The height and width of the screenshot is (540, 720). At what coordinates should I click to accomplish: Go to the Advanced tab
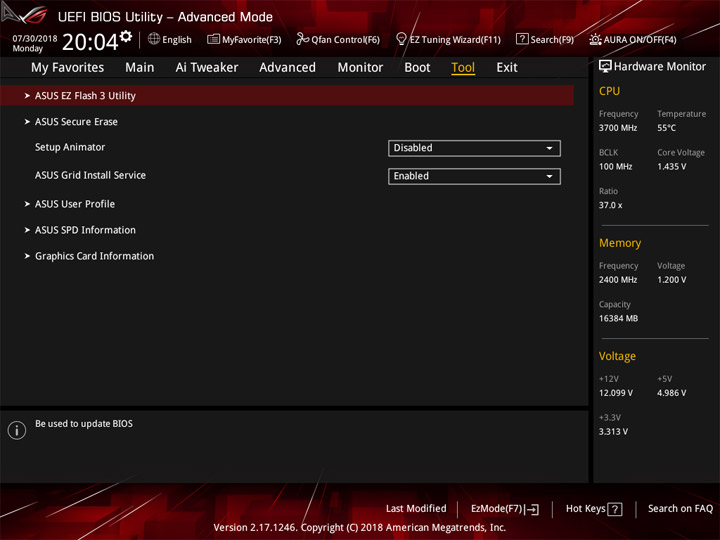[287, 68]
